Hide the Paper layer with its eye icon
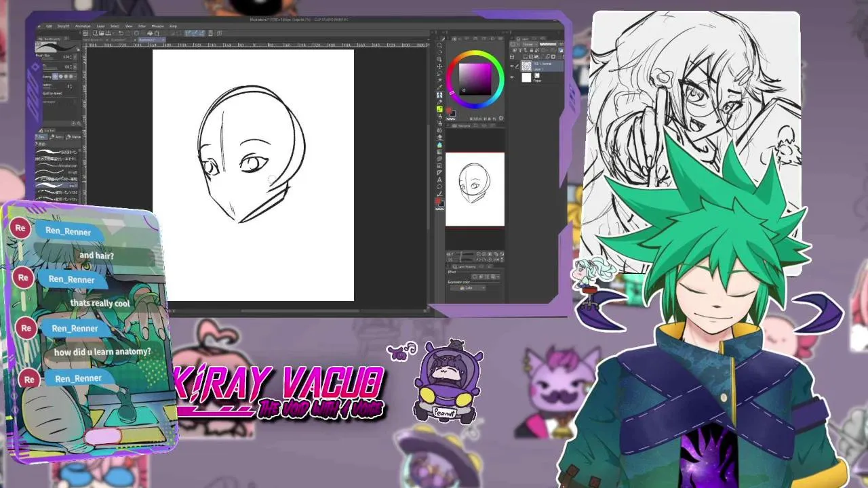This screenshot has width=868, height=488. (x=512, y=77)
